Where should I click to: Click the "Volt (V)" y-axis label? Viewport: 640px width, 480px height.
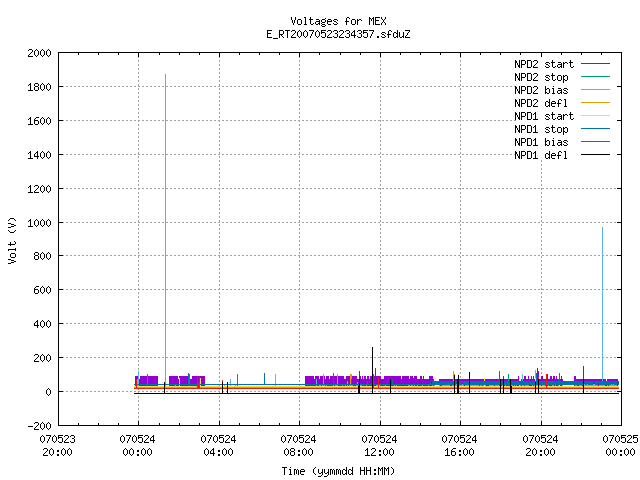[x=12, y=241]
